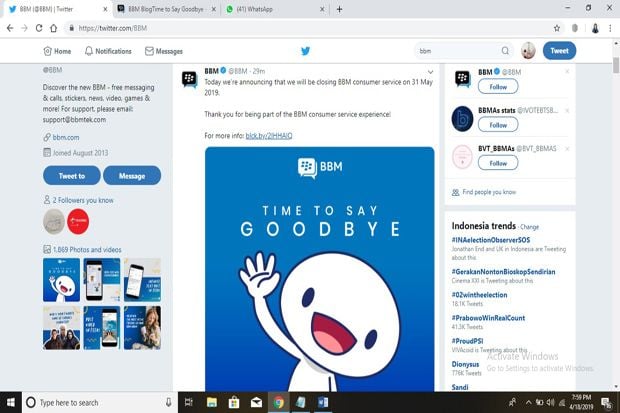620x413 pixels.
Task: Open the profile avatar menu in the navbar
Action: 528,51
